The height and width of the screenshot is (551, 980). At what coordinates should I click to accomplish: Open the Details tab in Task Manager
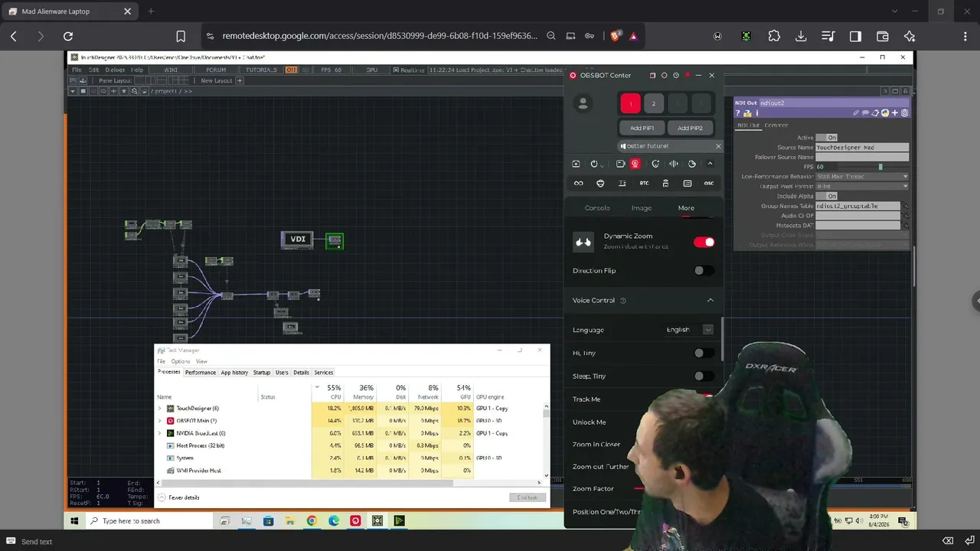click(x=301, y=373)
